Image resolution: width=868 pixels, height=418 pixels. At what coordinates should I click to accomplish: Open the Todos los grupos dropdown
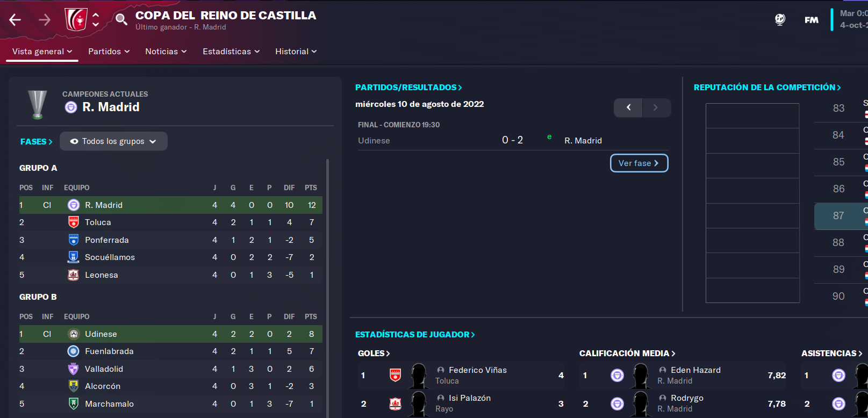[x=113, y=141]
